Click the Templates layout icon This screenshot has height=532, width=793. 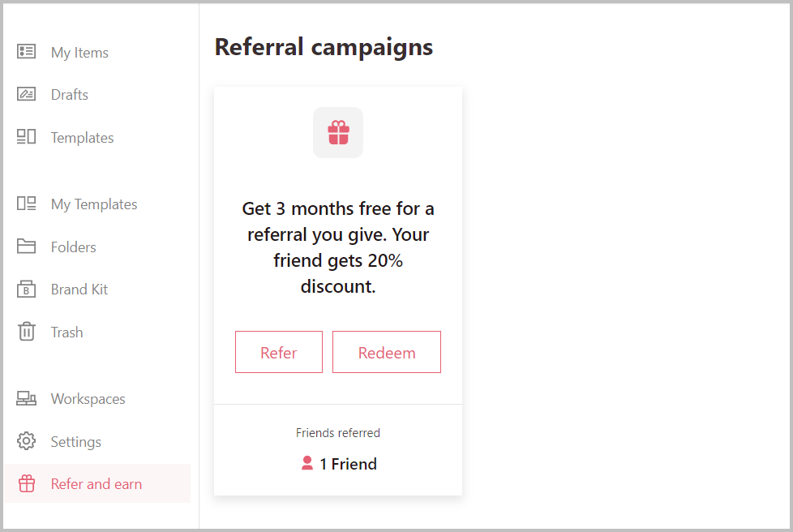[27, 137]
